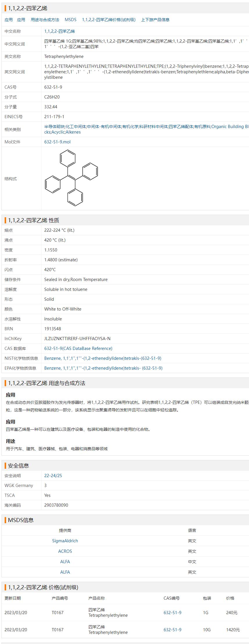Click the 中文名称 1,1,2,2-四苯乙烯 link
This screenshot has height=644, width=249.
coord(59,31)
